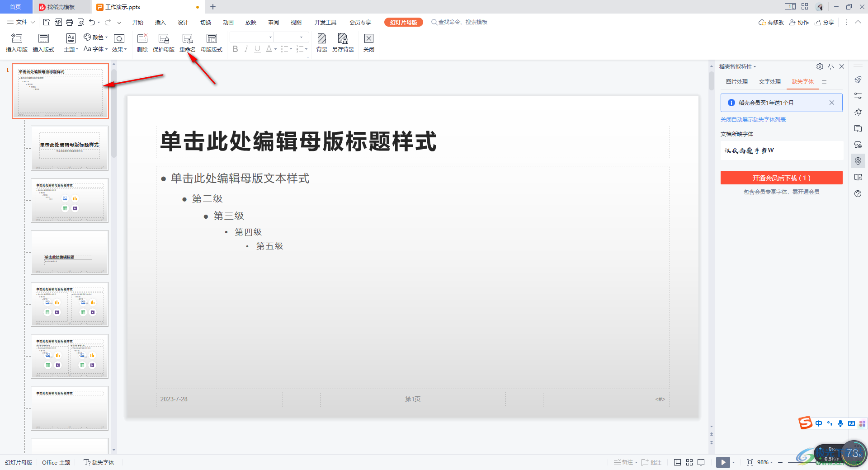Viewport: 868px width, 470px height.
Task: Switch to the Insert (插入) tab
Action: coord(160,22)
